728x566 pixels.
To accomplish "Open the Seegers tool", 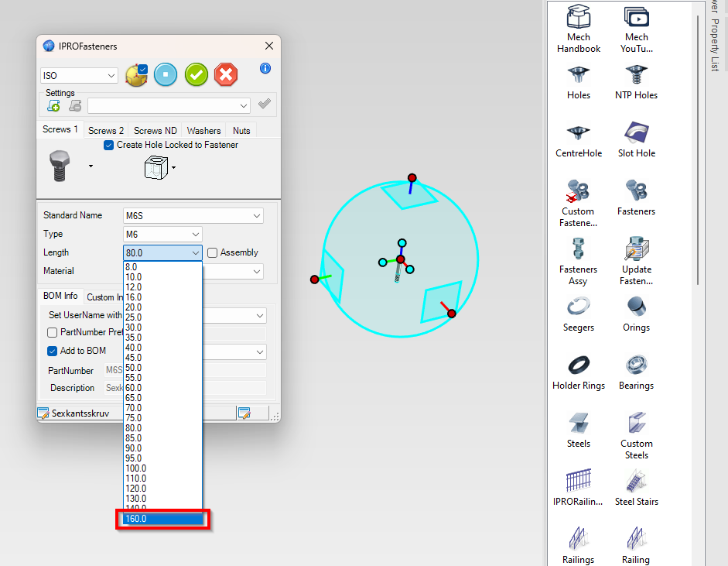I will [578, 314].
